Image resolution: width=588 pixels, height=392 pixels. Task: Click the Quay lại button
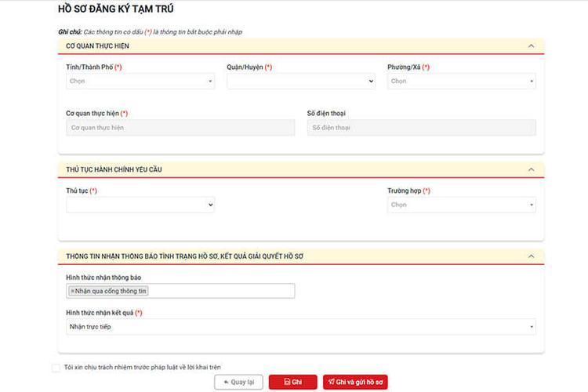tap(238, 383)
